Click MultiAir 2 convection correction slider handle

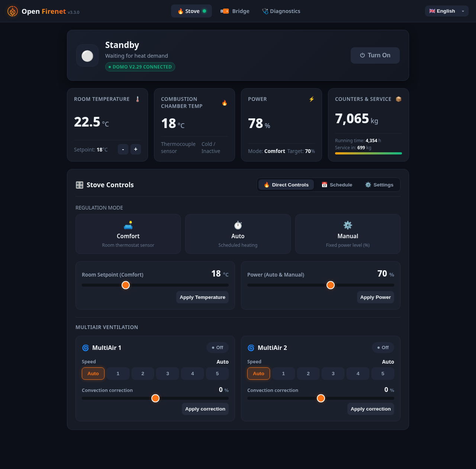pos(321,398)
